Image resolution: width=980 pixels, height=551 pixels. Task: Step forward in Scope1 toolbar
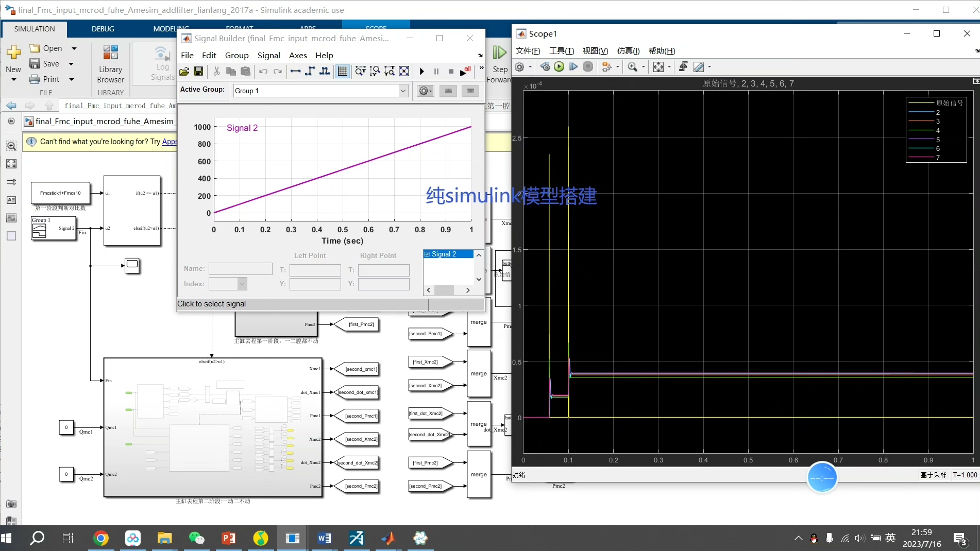pos(573,67)
